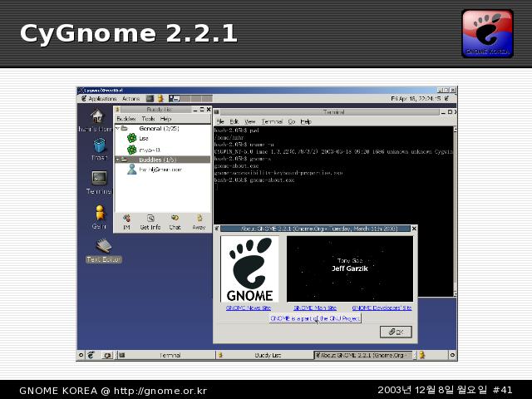Open the Text Editor desktop icon
Screen dimensions: 532x399
click(103, 247)
